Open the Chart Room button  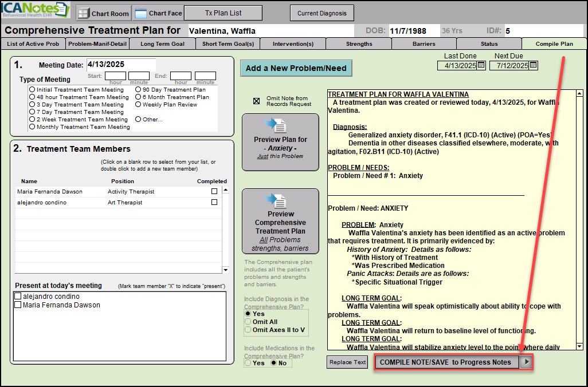(x=103, y=13)
